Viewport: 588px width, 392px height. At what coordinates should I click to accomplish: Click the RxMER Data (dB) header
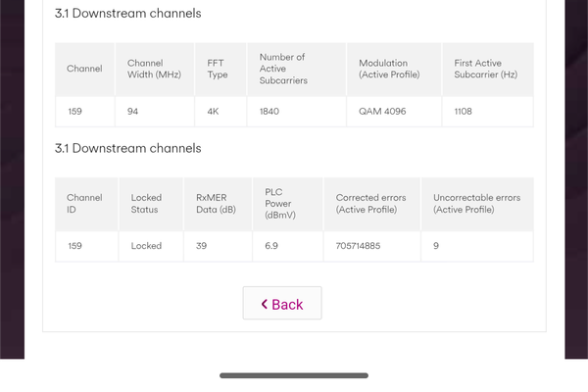click(218, 204)
